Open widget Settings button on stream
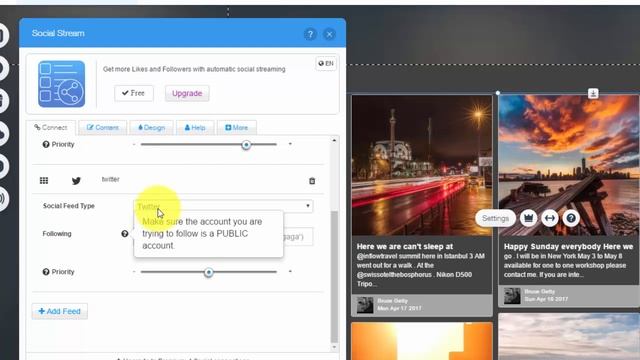Screen dimensions: 640x360 tap(495, 218)
